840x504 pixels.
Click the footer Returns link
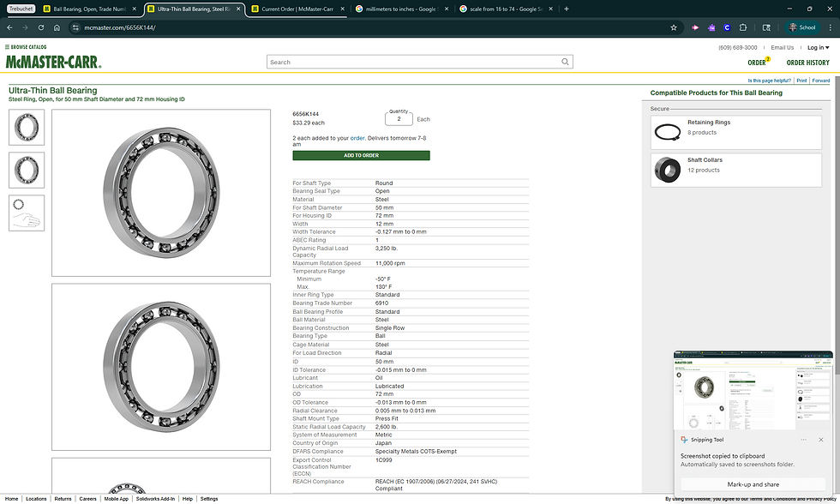pos(63,499)
